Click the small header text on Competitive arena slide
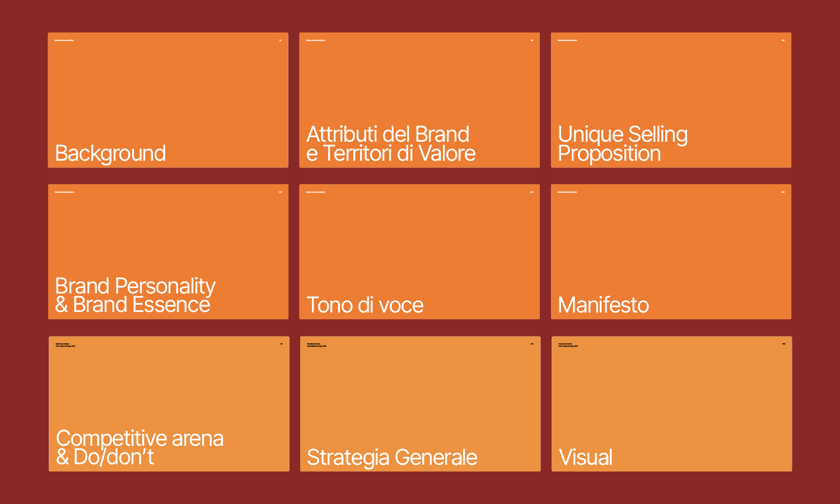Viewport: 840px width, 504px height. point(65,345)
